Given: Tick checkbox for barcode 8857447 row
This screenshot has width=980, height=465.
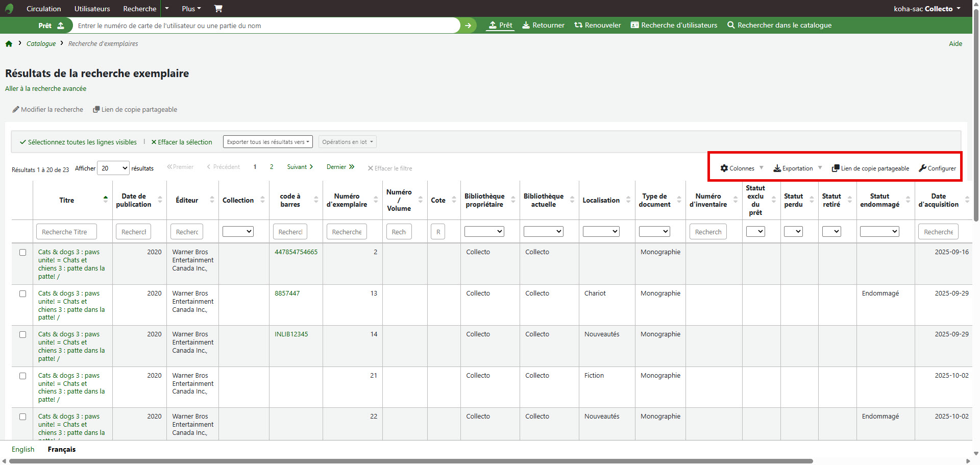Looking at the screenshot, I should 22,293.
